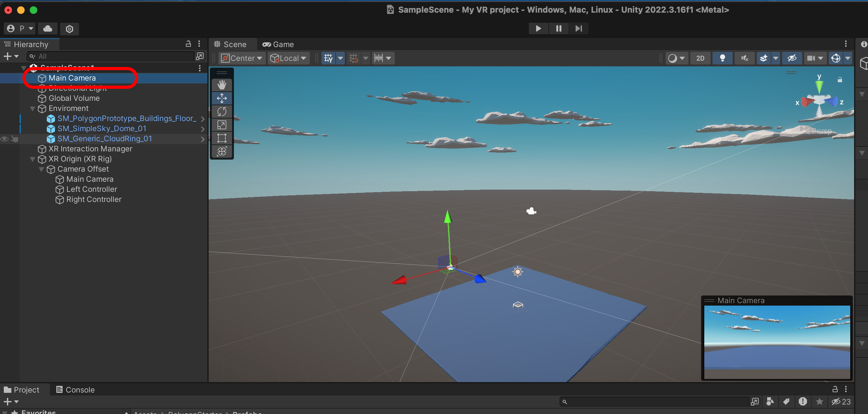Select Right Controller in Hierarchy

94,199
